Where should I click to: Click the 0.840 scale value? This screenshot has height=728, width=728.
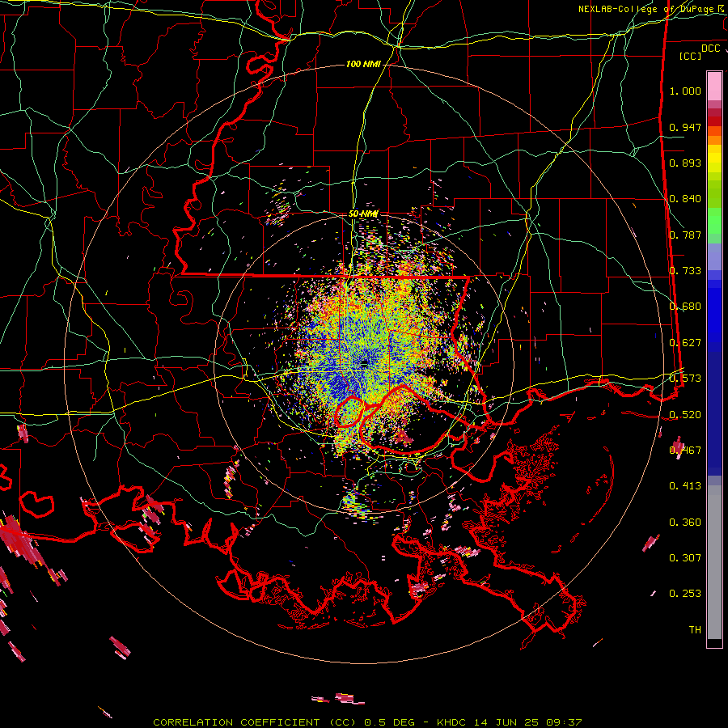pyautogui.click(x=685, y=199)
